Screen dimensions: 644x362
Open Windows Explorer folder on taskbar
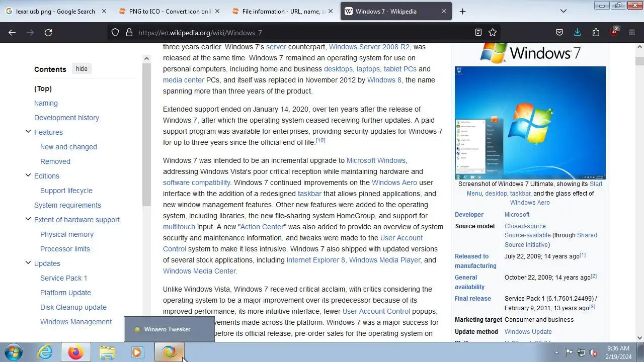click(x=107, y=352)
